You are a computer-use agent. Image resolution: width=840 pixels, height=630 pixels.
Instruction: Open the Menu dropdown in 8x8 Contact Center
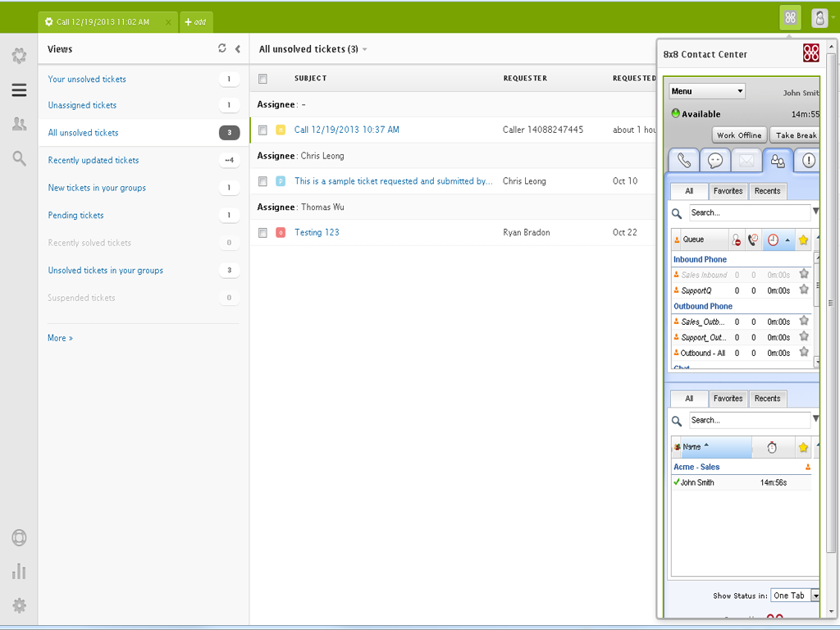pos(706,90)
